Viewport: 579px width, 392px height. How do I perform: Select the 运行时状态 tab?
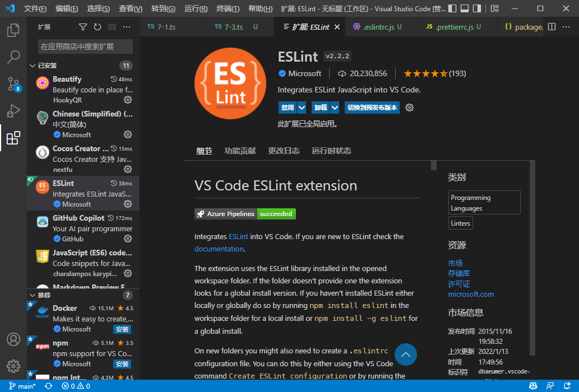(x=331, y=151)
